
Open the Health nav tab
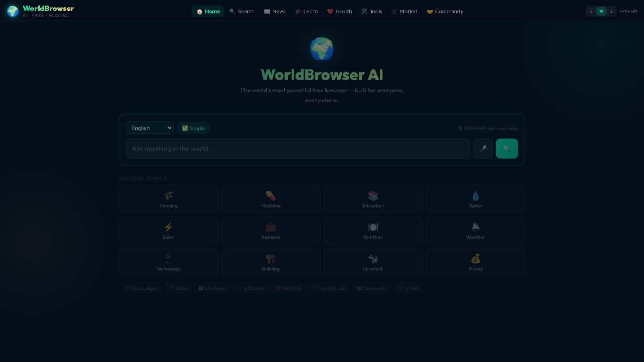click(339, 11)
